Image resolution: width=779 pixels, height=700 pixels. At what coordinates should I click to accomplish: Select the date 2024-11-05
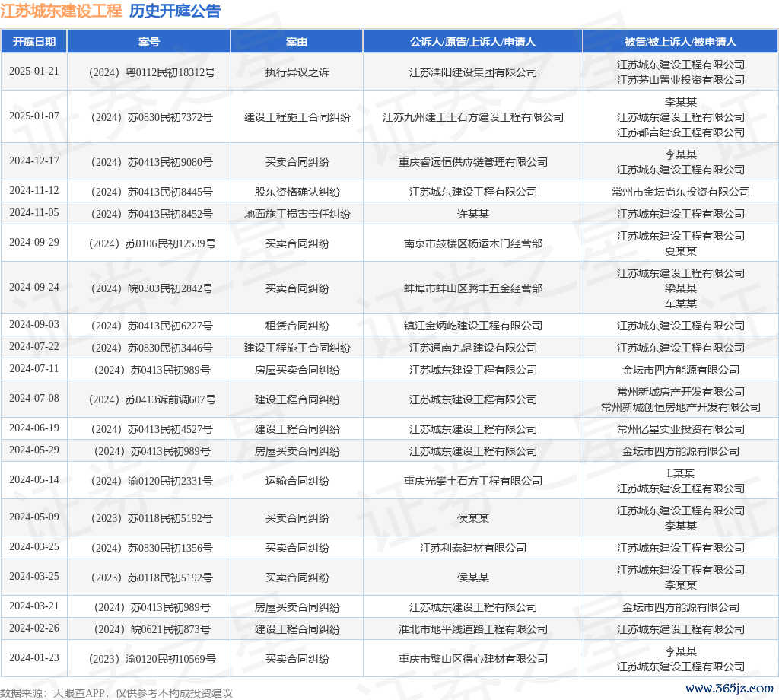tap(33, 212)
